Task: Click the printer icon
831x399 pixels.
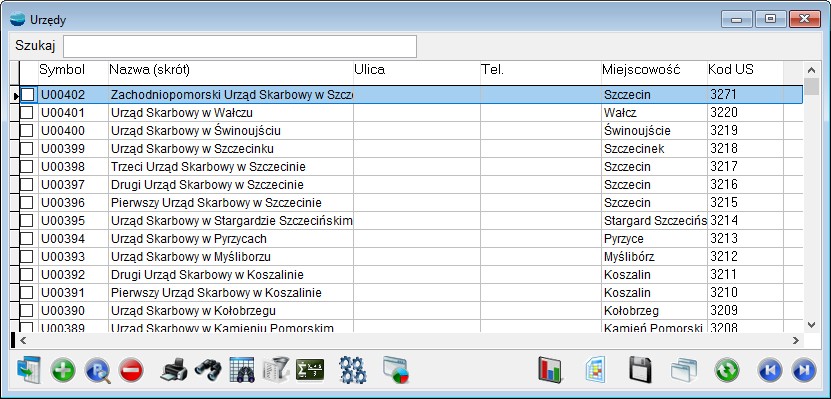Action: [x=174, y=370]
